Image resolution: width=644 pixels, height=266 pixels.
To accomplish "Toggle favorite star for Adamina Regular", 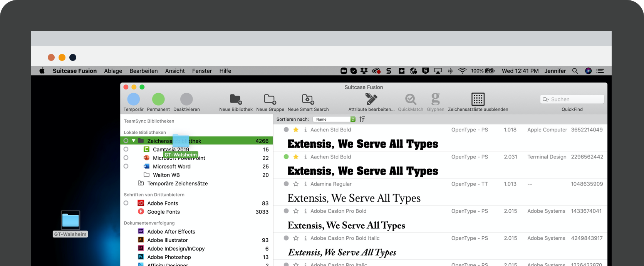I will coord(296,184).
